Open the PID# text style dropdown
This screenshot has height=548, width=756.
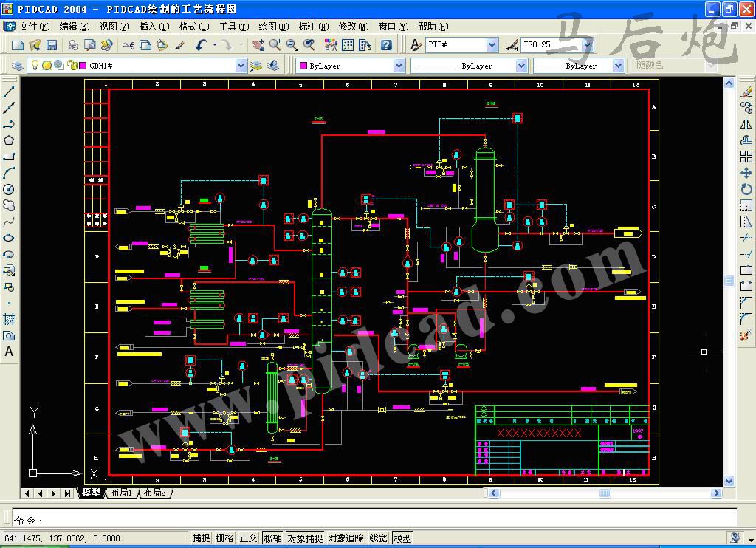492,45
